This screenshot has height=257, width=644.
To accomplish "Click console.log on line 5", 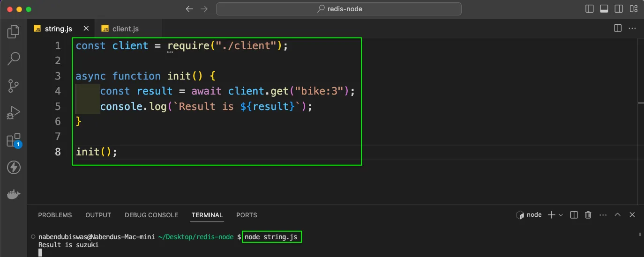I will point(134,106).
